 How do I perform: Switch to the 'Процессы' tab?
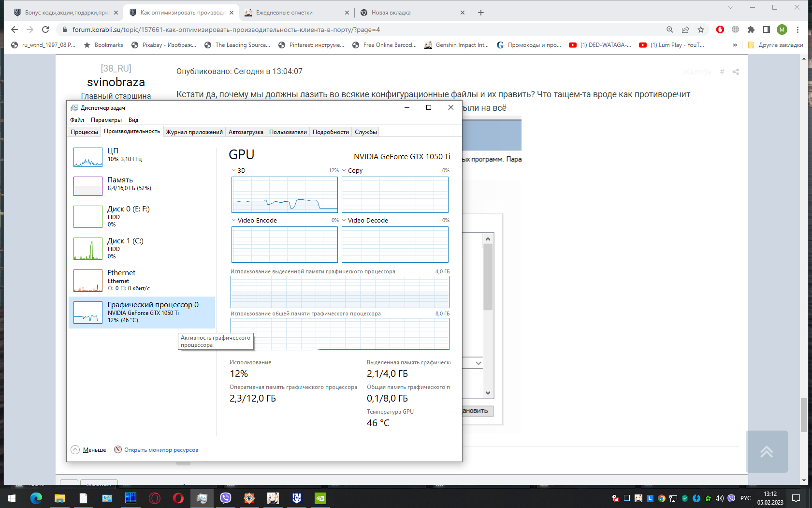point(84,132)
